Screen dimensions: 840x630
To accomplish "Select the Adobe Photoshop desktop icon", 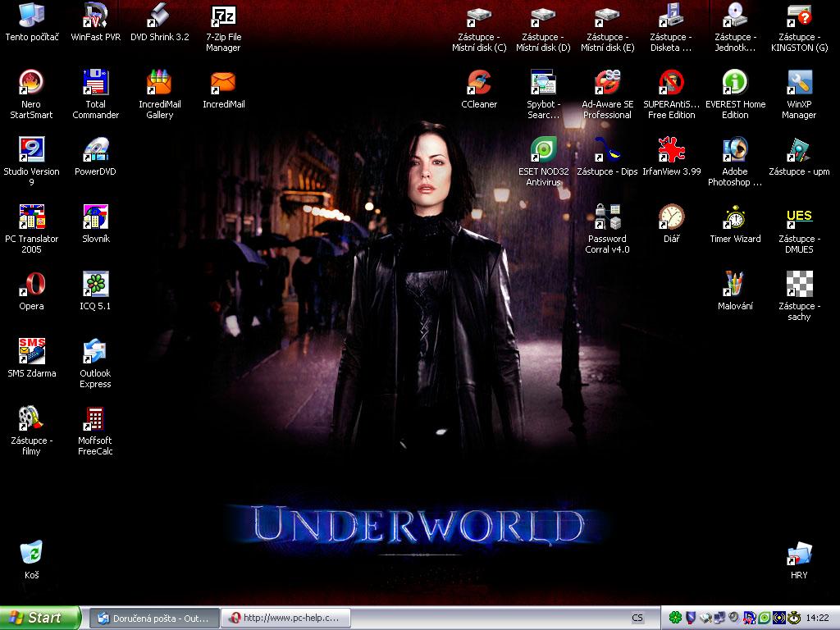I will coord(735,150).
